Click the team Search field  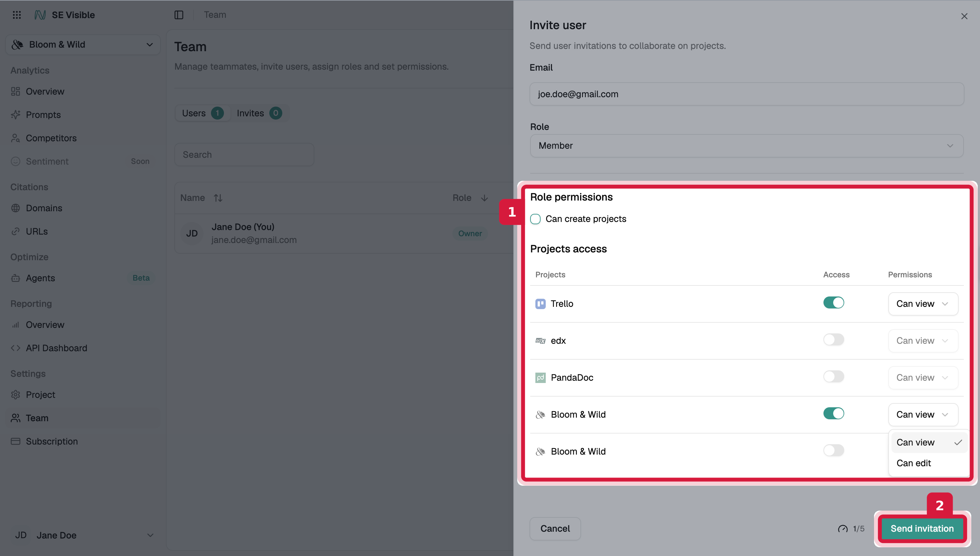[244, 155]
